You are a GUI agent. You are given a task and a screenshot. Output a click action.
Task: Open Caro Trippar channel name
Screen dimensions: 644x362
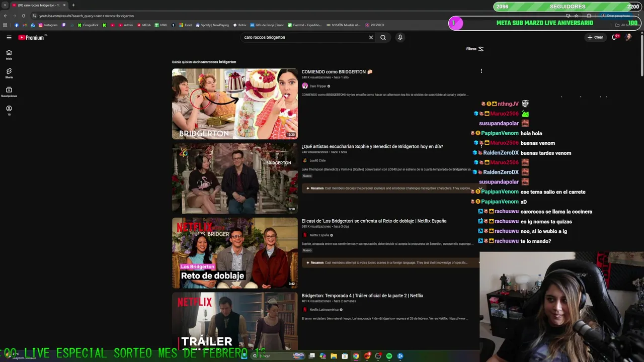pyautogui.click(x=318, y=86)
